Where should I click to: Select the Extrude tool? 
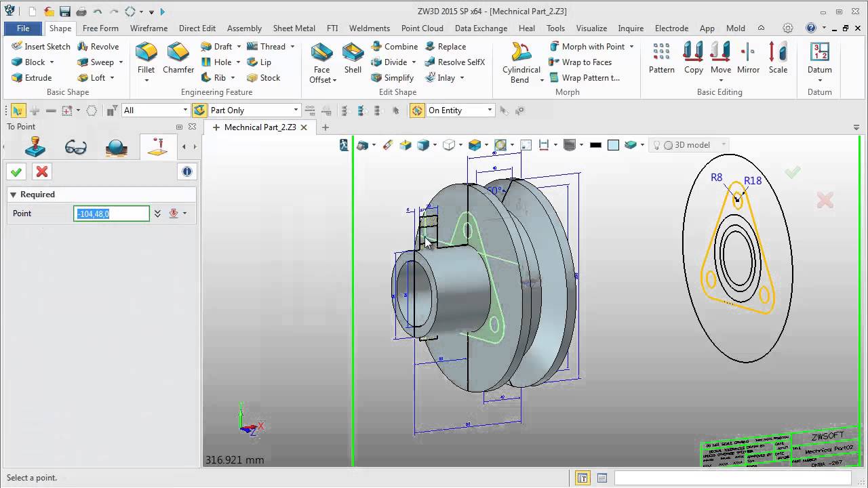click(32, 78)
